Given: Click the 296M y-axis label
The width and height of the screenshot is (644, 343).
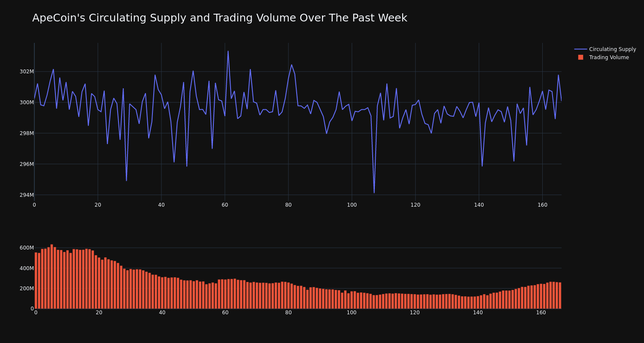Looking at the screenshot, I should (x=27, y=164).
